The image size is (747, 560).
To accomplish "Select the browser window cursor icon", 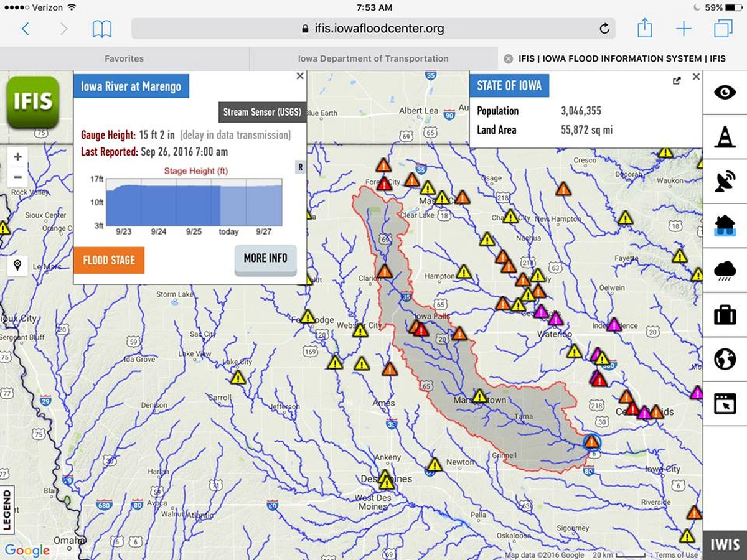I will tap(725, 404).
